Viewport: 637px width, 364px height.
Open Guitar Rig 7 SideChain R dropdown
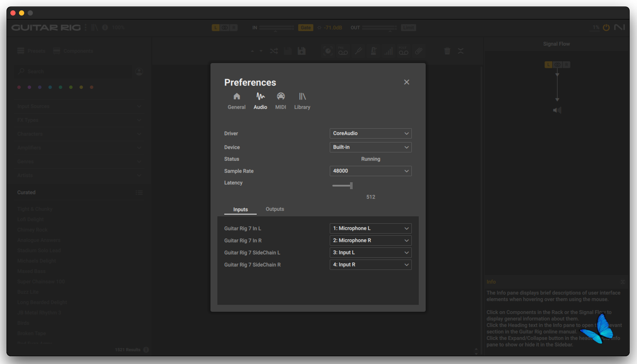click(370, 265)
